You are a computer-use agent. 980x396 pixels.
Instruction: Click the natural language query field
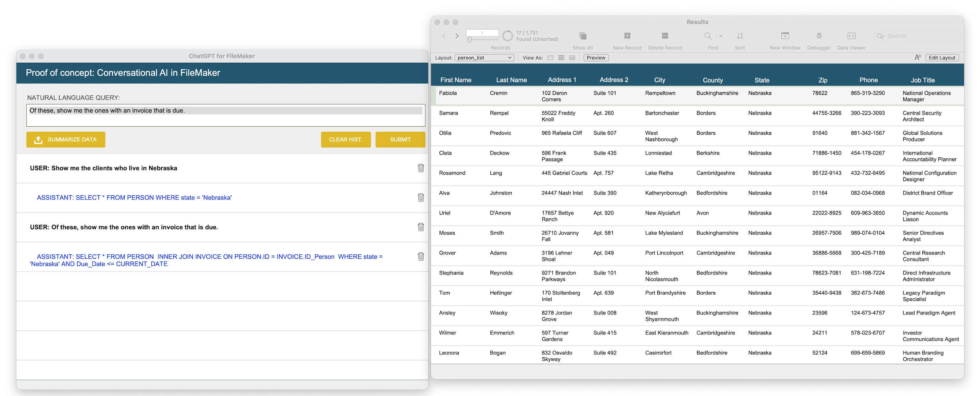click(x=226, y=115)
